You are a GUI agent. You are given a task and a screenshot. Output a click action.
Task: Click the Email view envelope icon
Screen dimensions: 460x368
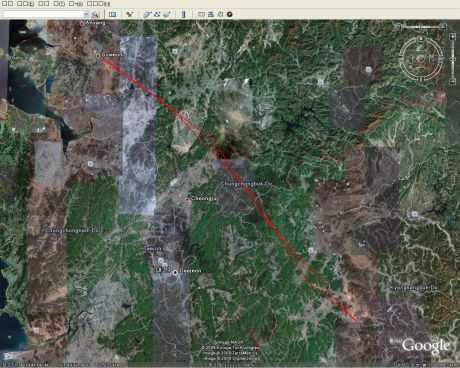tap(201, 14)
